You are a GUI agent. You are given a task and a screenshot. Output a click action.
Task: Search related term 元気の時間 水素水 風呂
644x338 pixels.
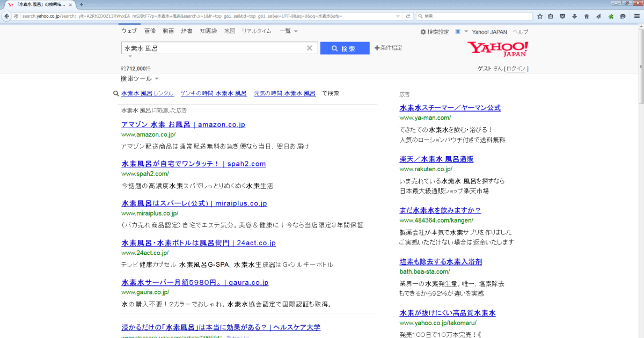pyautogui.click(x=284, y=93)
